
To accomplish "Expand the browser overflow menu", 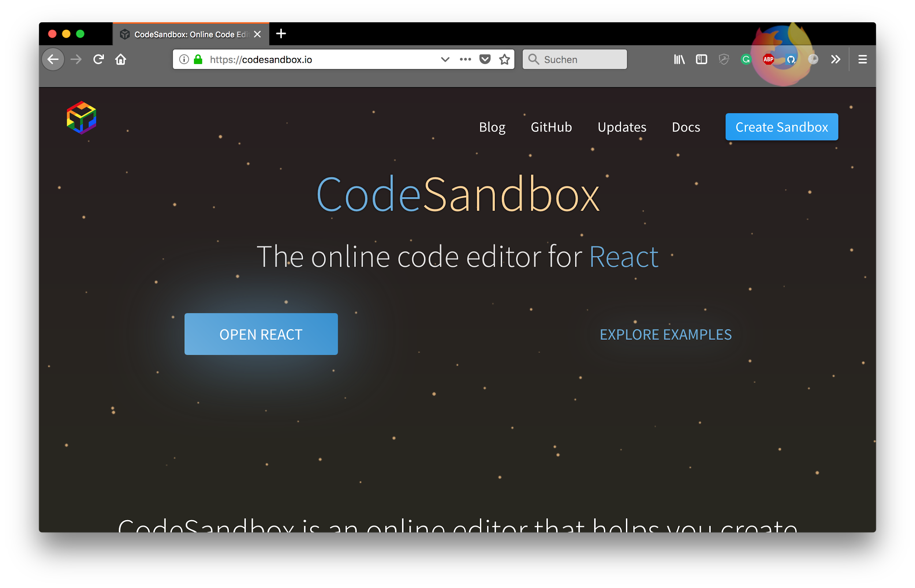I will (836, 59).
